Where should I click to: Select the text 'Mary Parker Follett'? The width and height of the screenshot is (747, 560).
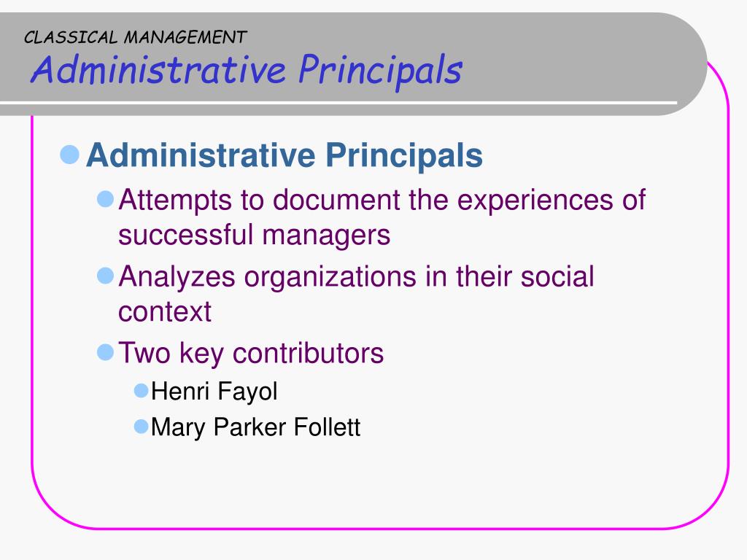(255, 427)
